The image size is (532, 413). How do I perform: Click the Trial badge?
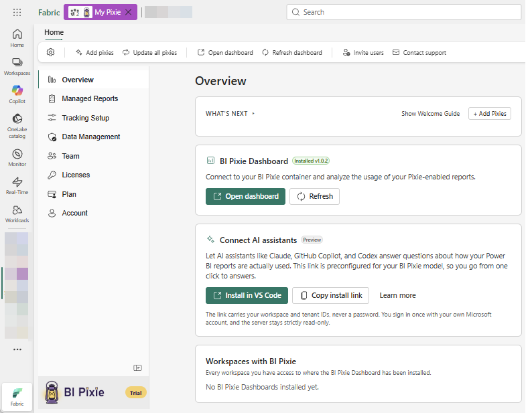136,393
